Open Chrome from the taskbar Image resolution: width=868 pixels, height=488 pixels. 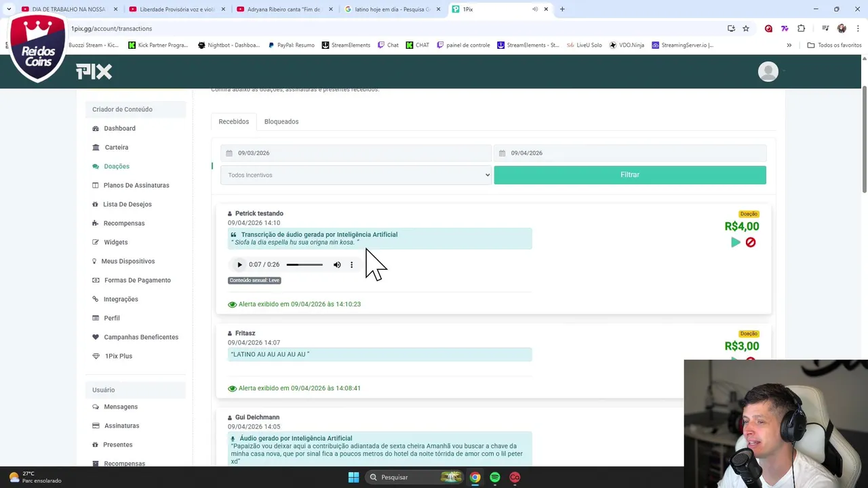(475, 477)
